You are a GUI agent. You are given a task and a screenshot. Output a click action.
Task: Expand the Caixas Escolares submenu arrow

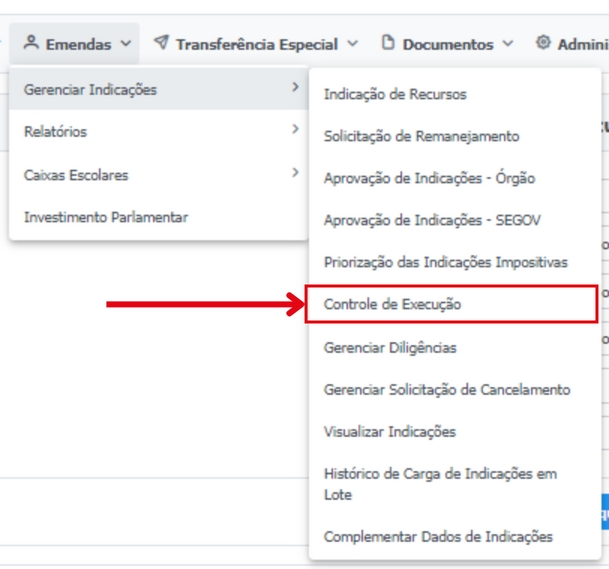point(296,172)
